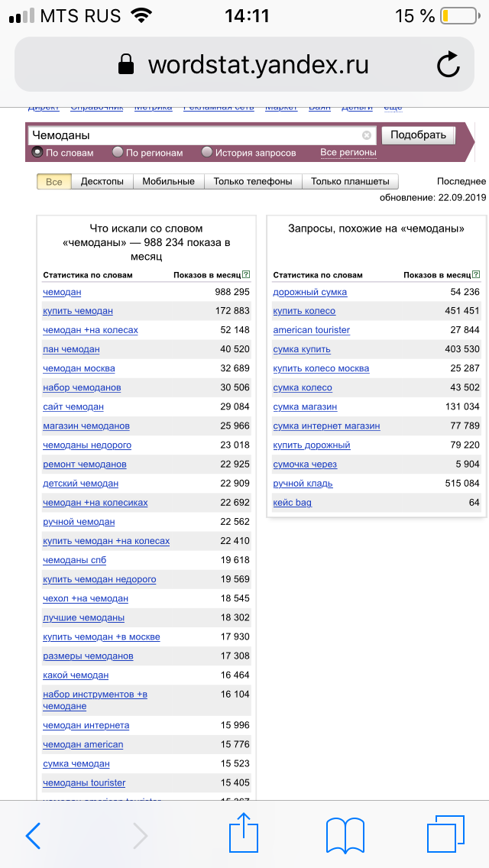Image resolution: width=489 pixels, height=868 pixels.
Task: Open the купить дорожный link
Action: [312, 445]
